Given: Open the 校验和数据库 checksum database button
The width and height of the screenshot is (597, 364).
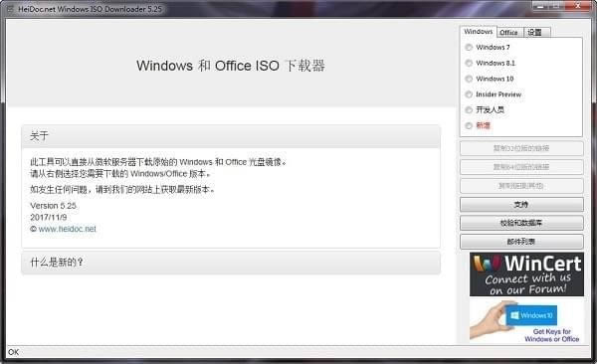Looking at the screenshot, I should 521,223.
